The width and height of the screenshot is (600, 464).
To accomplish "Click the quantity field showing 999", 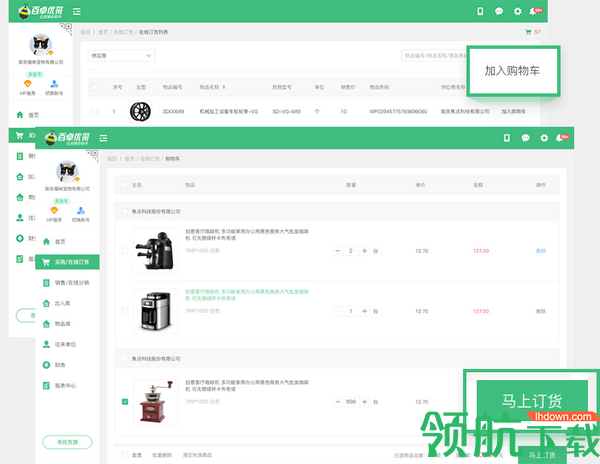I will (x=351, y=402).
